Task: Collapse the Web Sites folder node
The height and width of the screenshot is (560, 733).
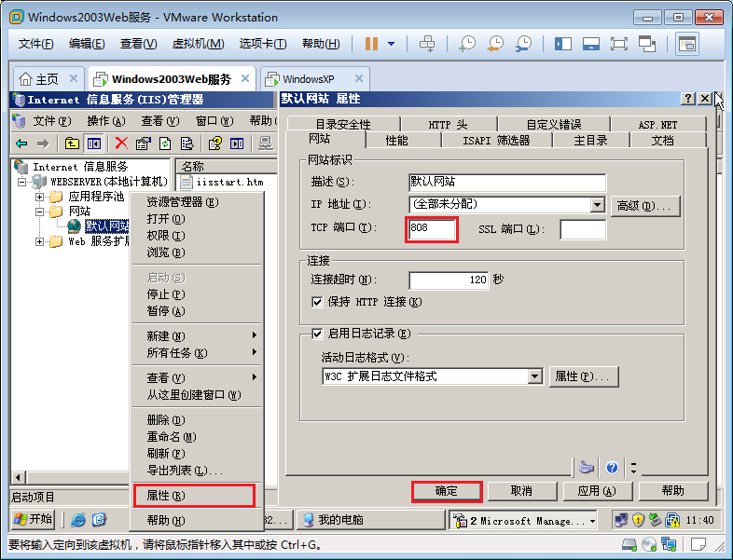Action: [40, 212]
